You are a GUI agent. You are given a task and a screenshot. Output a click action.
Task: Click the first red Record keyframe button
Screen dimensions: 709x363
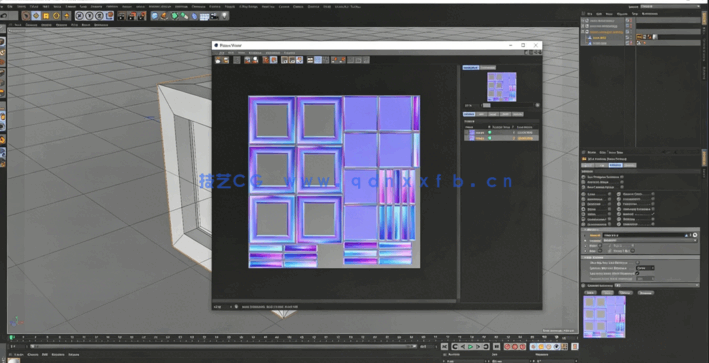click(x=507, y=346)
